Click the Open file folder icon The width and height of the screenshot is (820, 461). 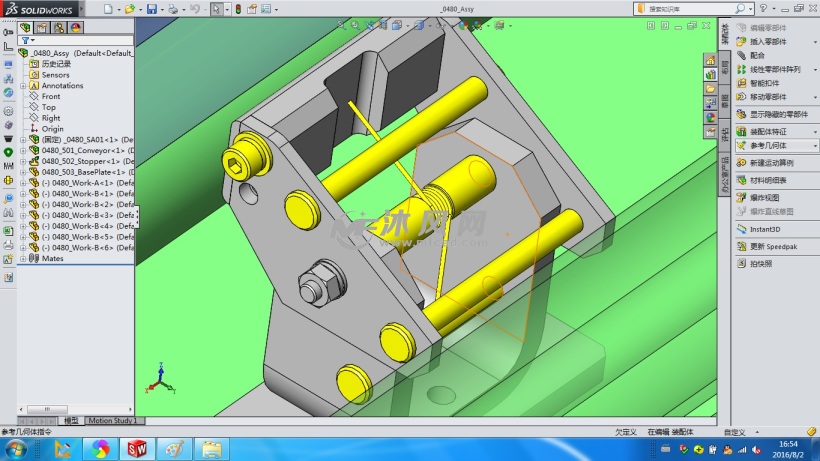click(130, 9)
